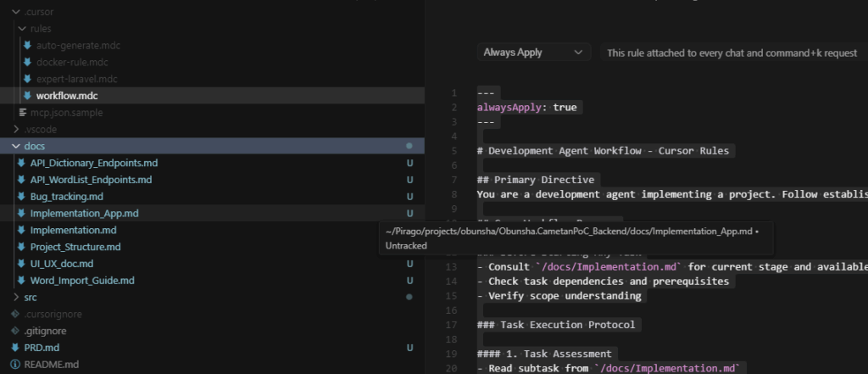Click the workflow.mdc file icon
This screenshot has height=374, width=868.
pos(27,96)
